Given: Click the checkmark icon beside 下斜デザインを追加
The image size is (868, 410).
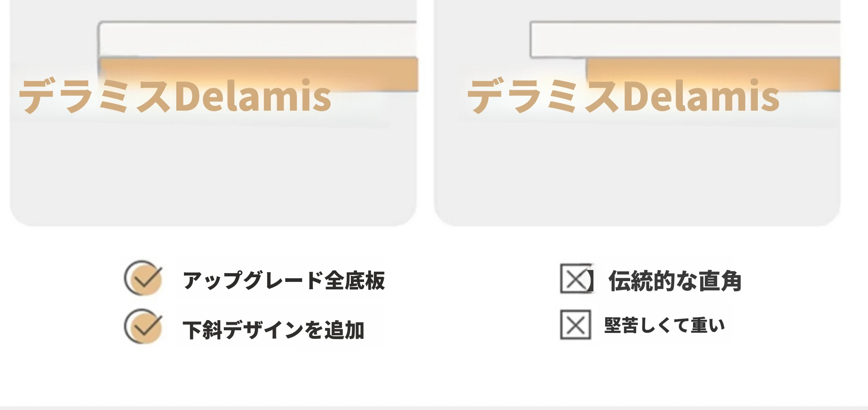Looking at the screenshot, I should point(143,326).
